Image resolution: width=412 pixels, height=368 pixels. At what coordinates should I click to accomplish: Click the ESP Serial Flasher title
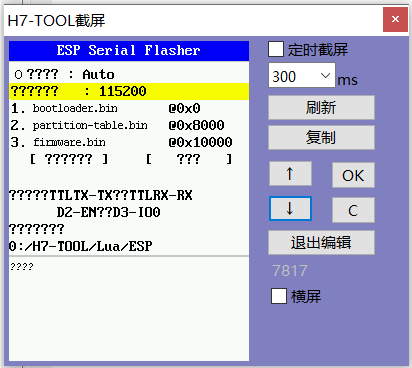[x=129, y=51]
